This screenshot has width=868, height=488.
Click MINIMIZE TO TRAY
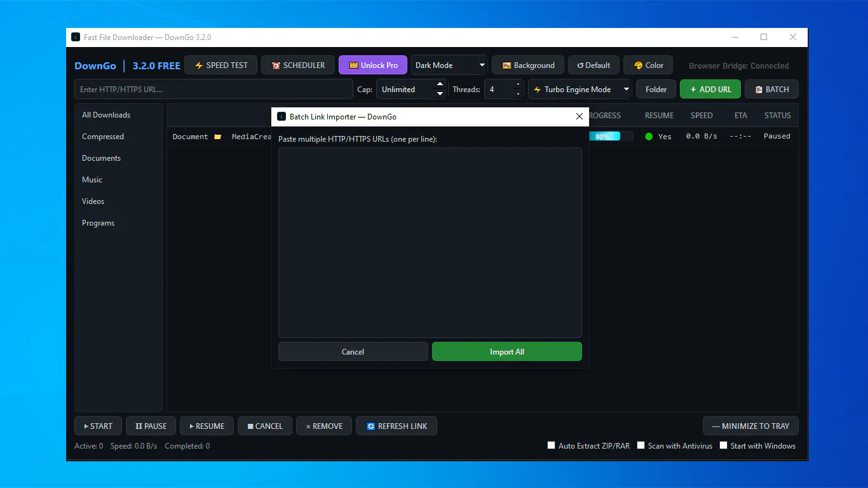[x=750, y=426]
